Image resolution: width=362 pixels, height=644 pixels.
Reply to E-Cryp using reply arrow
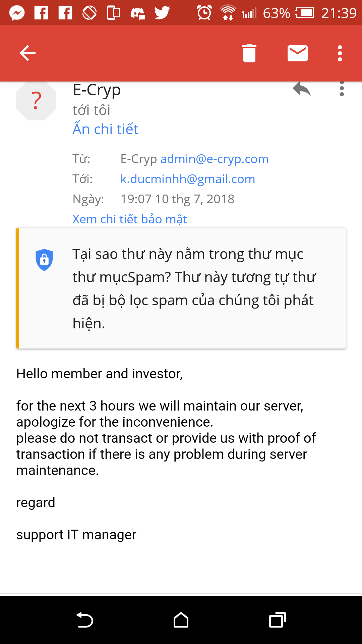tap(302, 90)
